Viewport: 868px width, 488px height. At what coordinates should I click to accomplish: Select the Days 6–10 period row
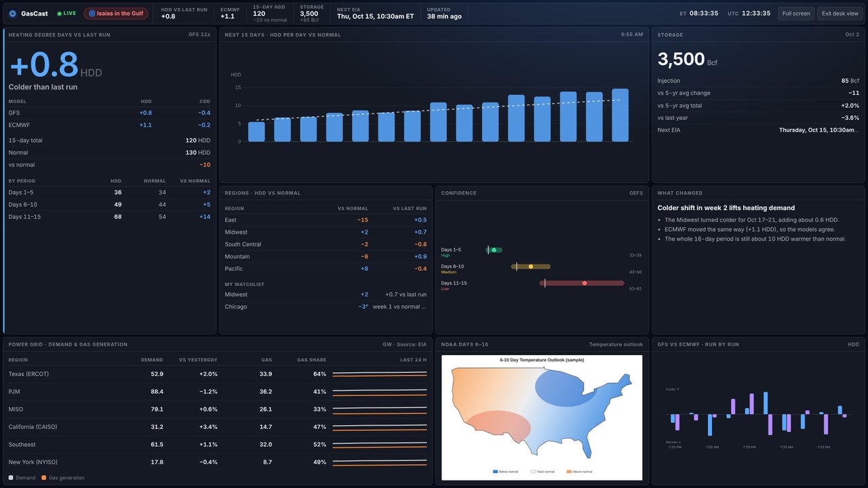[109, 205]
